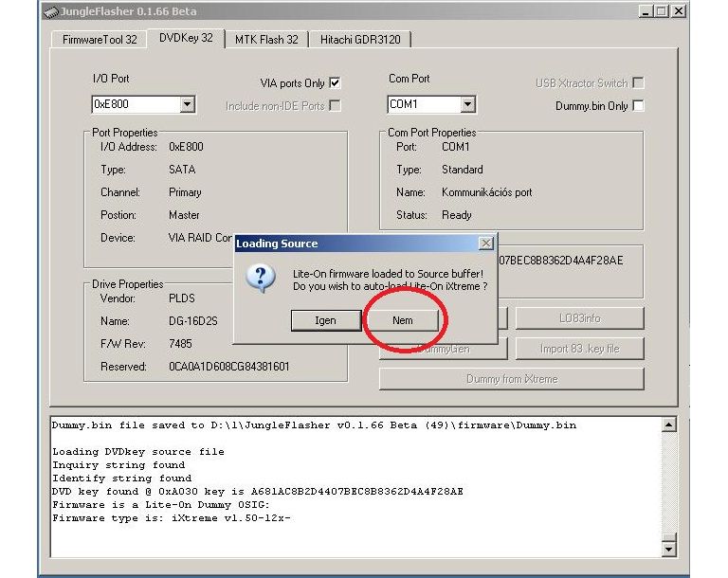Enable the Dummy.bin Only checkbox
Screen dimensions: 728x578
[x=638, y=106]
